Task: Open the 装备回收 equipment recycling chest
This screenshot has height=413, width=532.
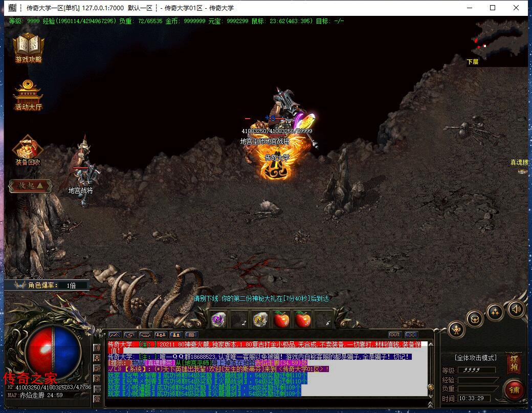Action: 28,150
